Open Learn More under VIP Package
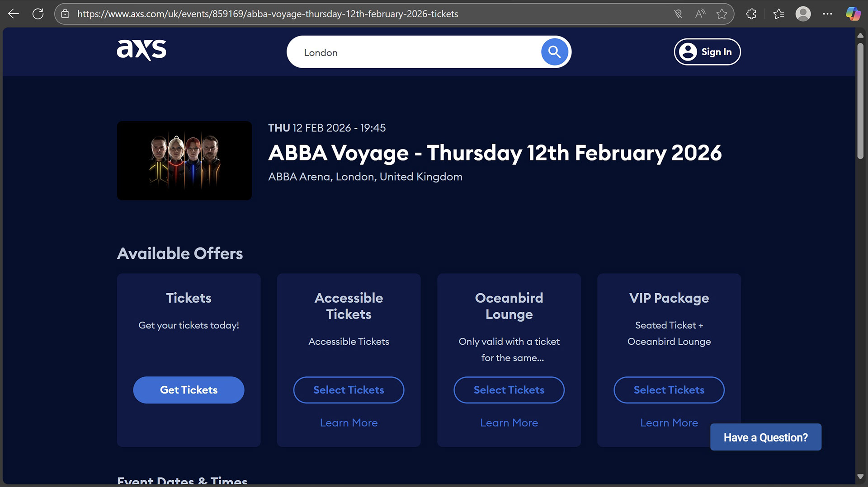868x487 pixels. click(669, 423)
